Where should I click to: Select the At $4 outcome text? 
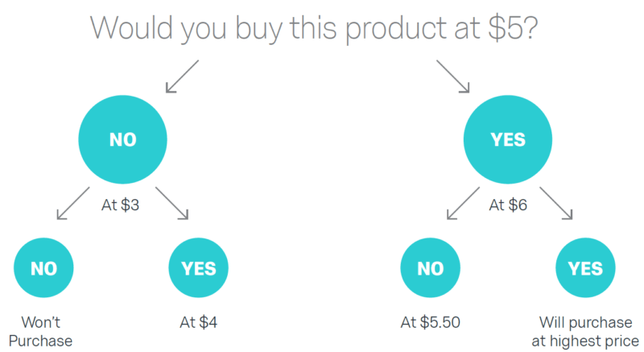199,324
